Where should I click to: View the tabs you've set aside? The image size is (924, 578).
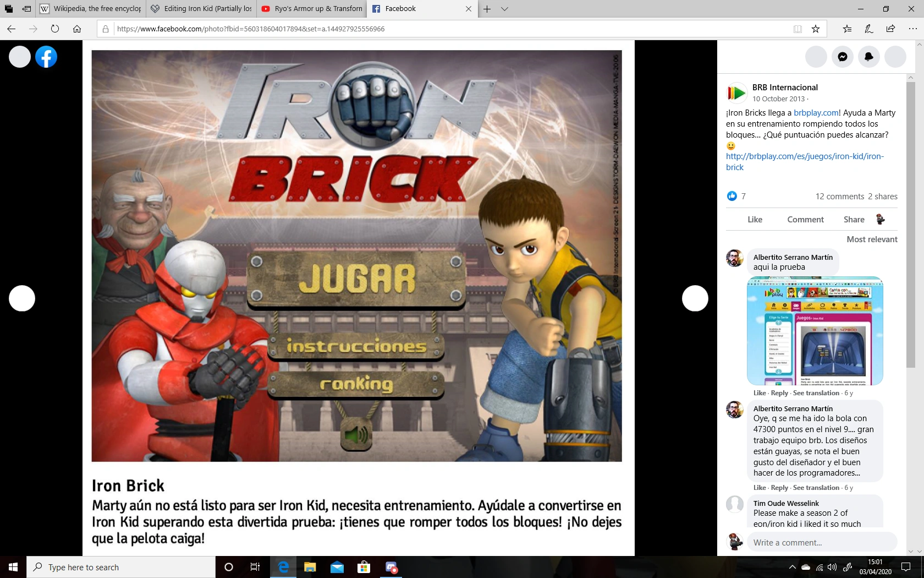[8, 9]
